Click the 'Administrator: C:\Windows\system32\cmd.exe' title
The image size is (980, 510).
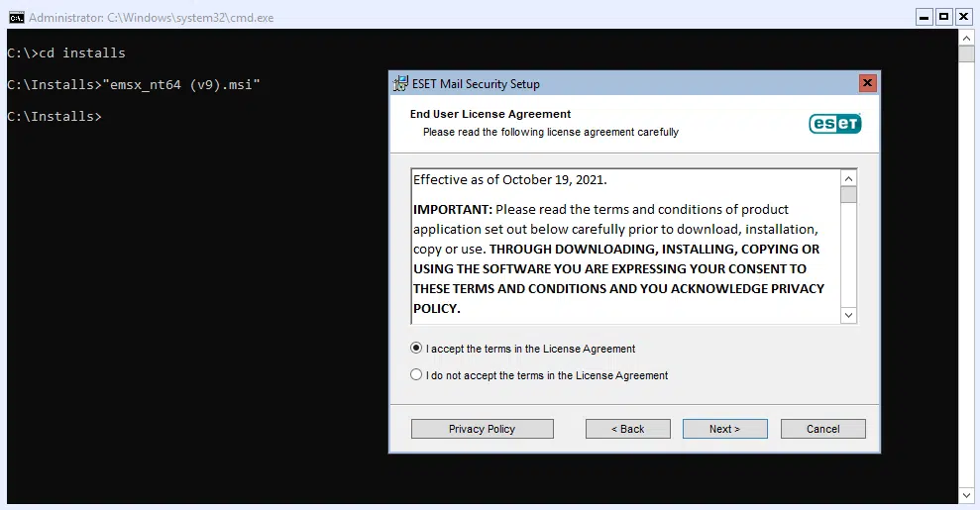coord(152,18)
